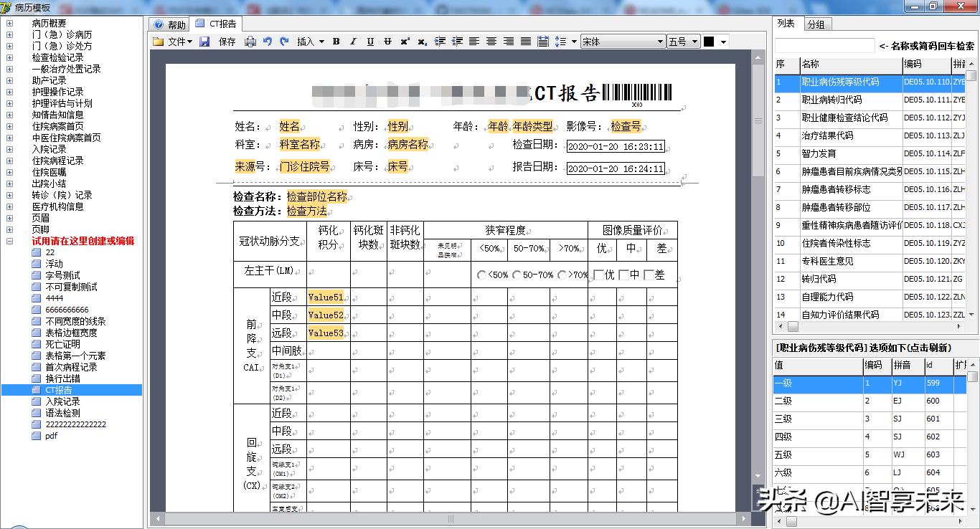Open the font color dropdown arrow
This screenshot has height=529, width=980.
[723, 42]
